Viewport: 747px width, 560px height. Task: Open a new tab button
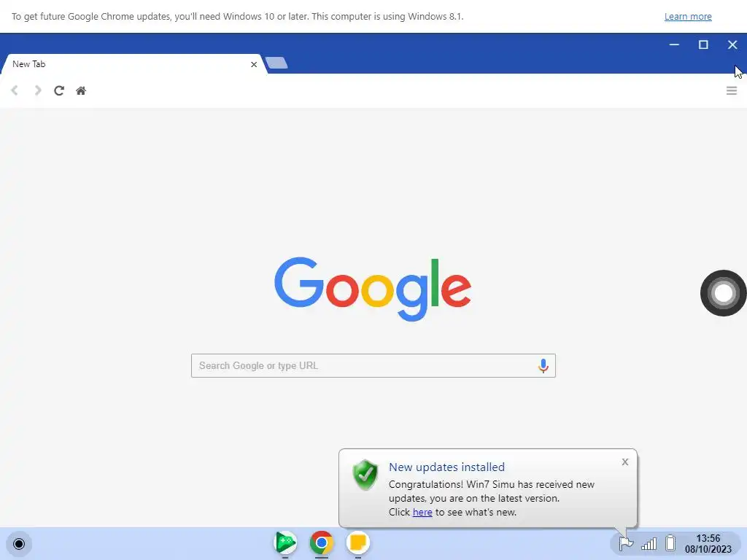coord(276,63)
